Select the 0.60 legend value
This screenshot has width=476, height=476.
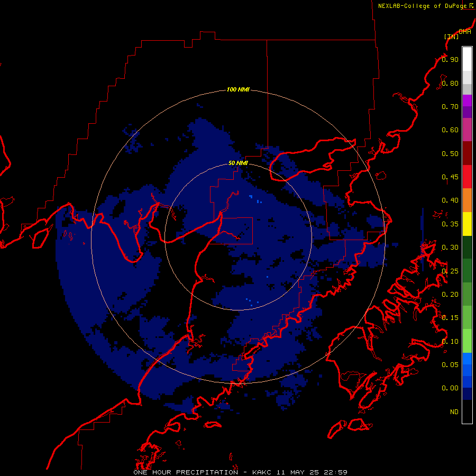pyautogui.click(x=450, y=130)
